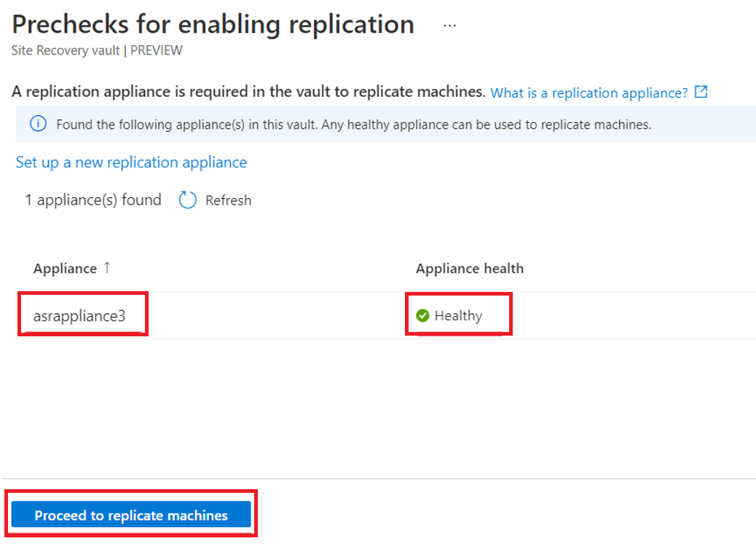The width and height of the screenshot is (756, 546).
Task: Click the "1 appliance(s) found" count text
Action: (93, 200)
